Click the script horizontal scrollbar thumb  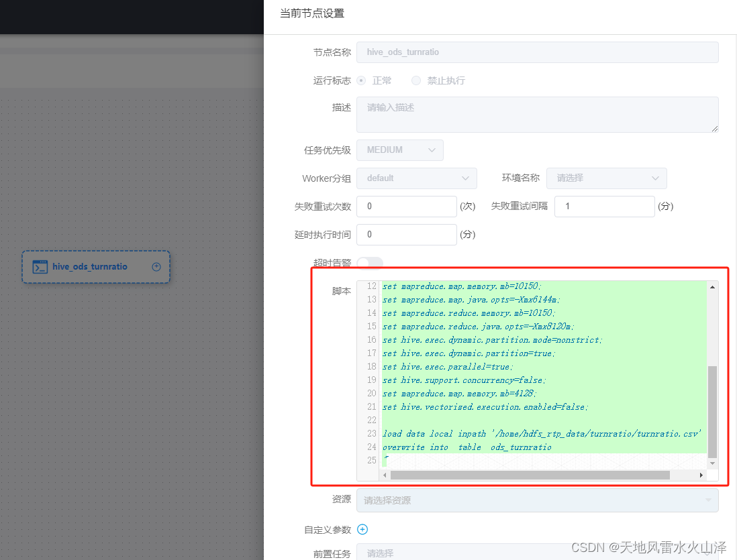(530, 475)
